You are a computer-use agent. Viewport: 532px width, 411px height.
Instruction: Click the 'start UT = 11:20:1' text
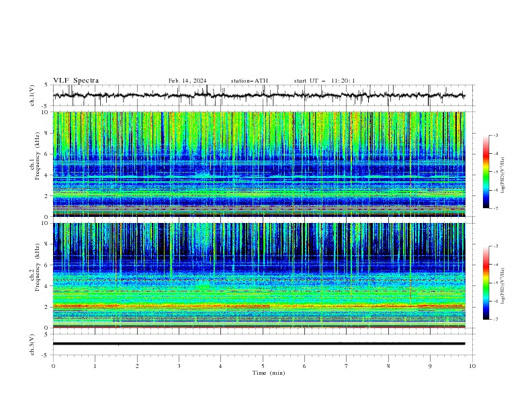324,81
